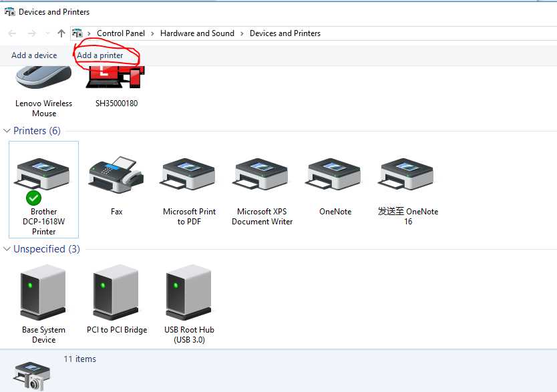Image resolution: width=557 pixels, height=392 pixels.
Task: Click the Microsoft Print to PDF label
Action: pos(189,216)
